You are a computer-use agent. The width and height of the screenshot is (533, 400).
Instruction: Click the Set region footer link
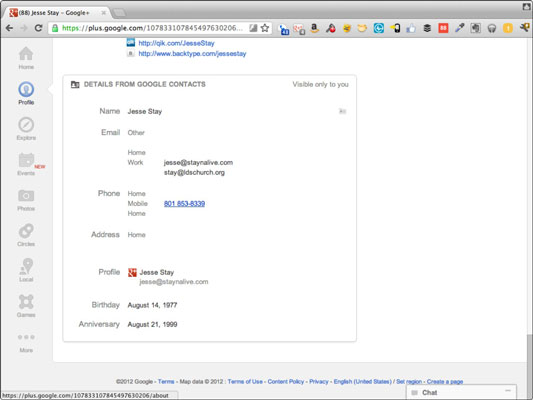[409, 382]
